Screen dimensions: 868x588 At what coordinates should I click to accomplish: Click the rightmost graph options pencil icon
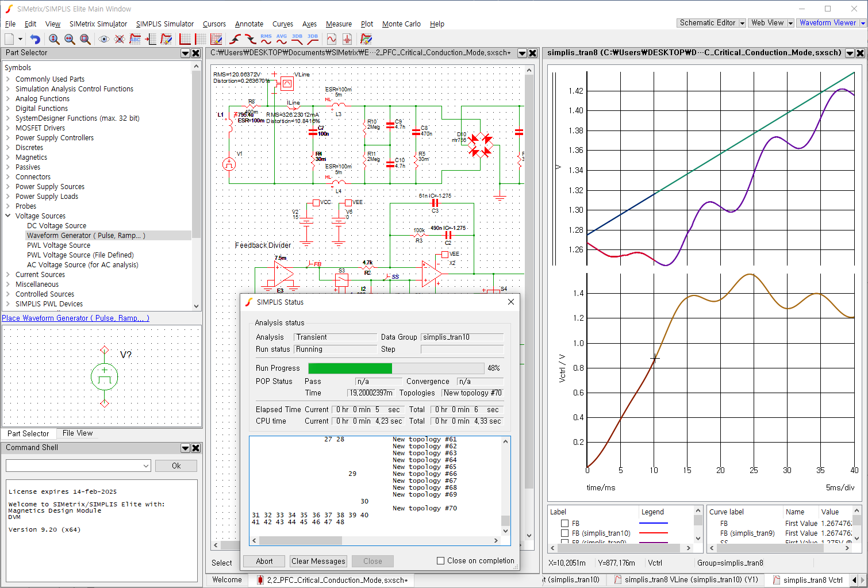[x=366, y=39]
